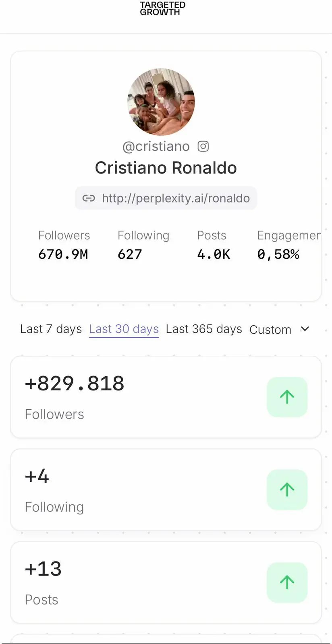This screenshot has height=644, width=332.
Task: Click the 4.0K Posts stat
Action: point(214,254)
